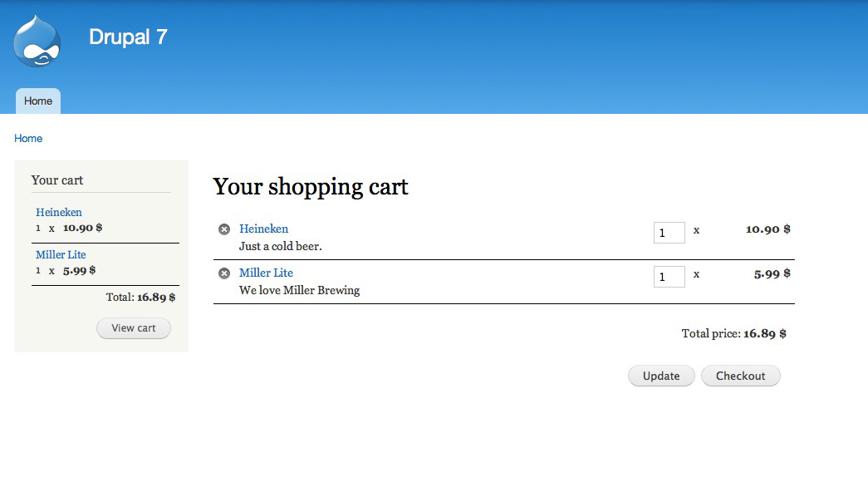
Task: Click the 'Your shopping cart' heading
Action: 311,187
